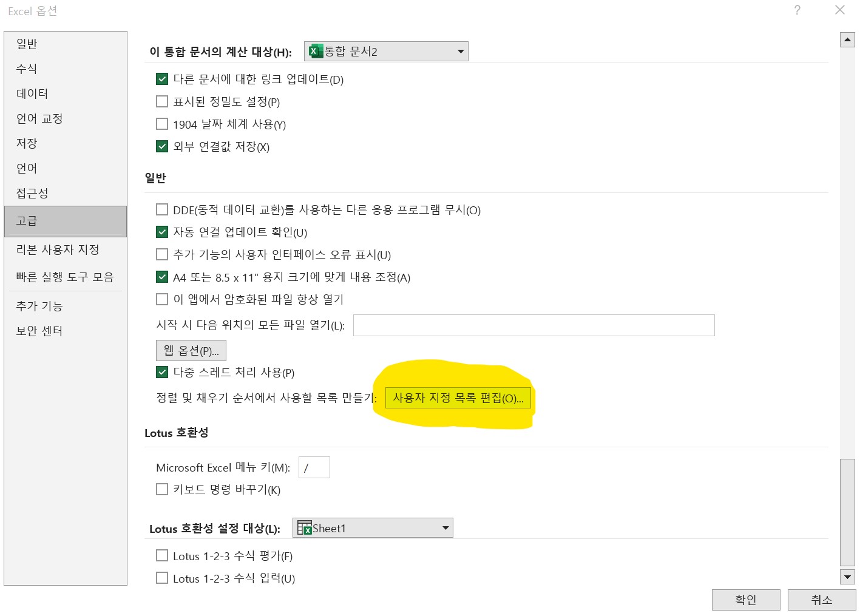Click the scrollbar up arrow
This screenshot has width=860, height=616.
(x=847, y=39)
